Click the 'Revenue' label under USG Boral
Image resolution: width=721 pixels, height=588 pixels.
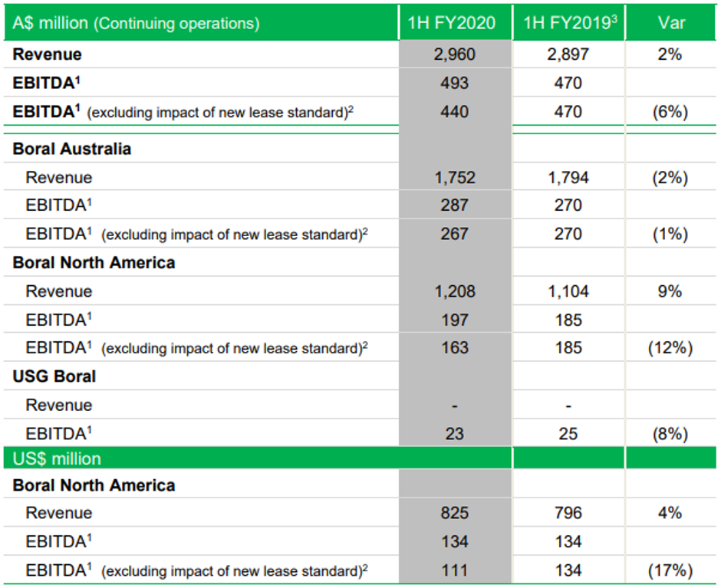coord(59,405)
